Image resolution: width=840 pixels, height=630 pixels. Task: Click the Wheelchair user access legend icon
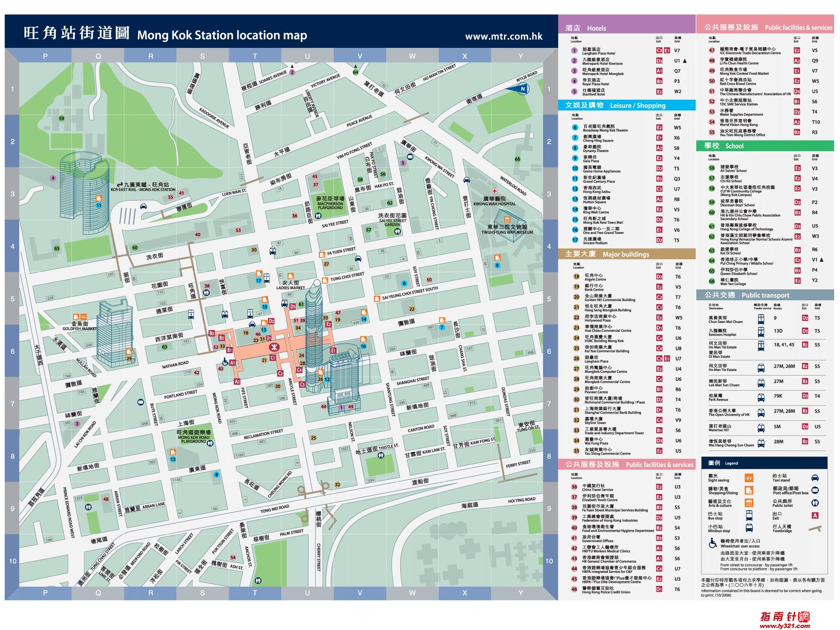click(x=713, y=543)
